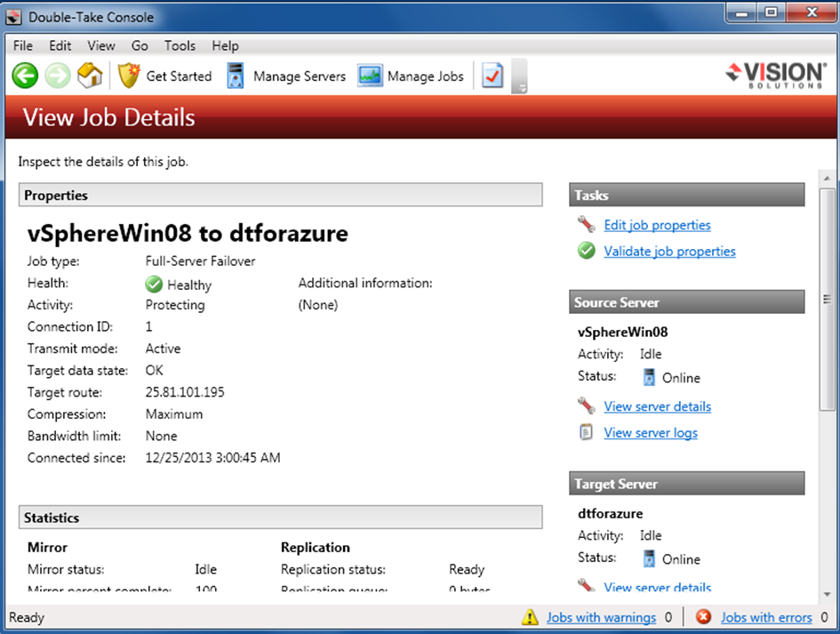This screenshot has width=840, height=634.
Task: Click the vertical scrollbar thumb
Action: click(x=827, y=299)
